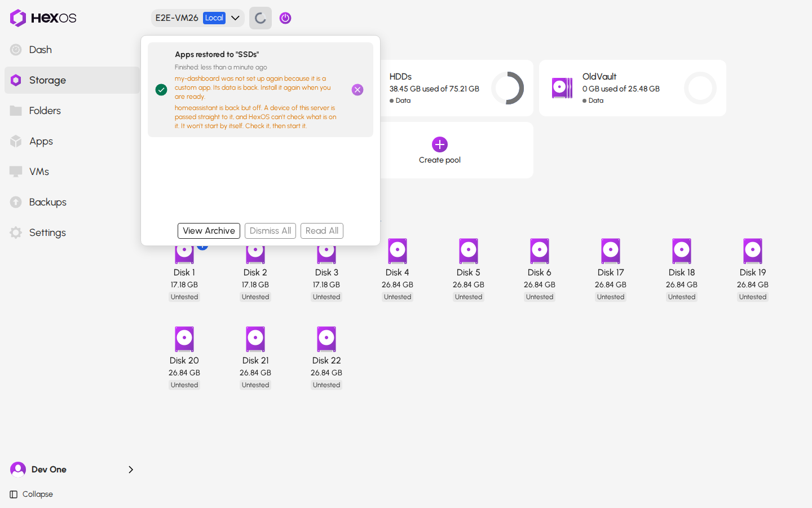Select the Disk 4 icon
The image size is (812, 508).
[x=398, y=251]
